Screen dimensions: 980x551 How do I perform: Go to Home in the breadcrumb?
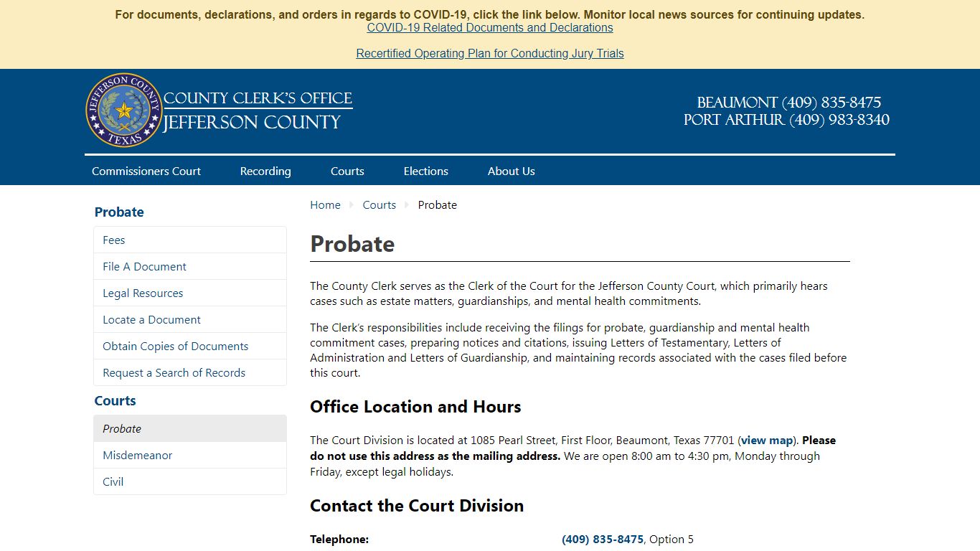pos(325,204)
